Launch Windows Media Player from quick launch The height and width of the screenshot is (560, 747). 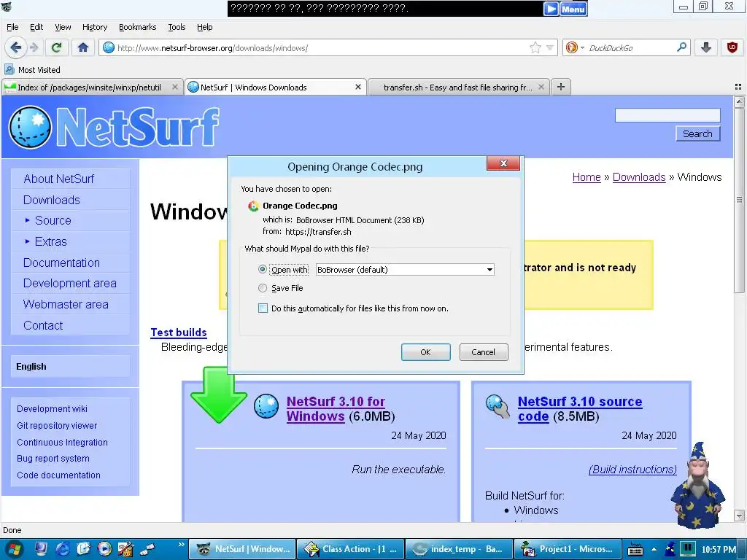click(104, 549)
